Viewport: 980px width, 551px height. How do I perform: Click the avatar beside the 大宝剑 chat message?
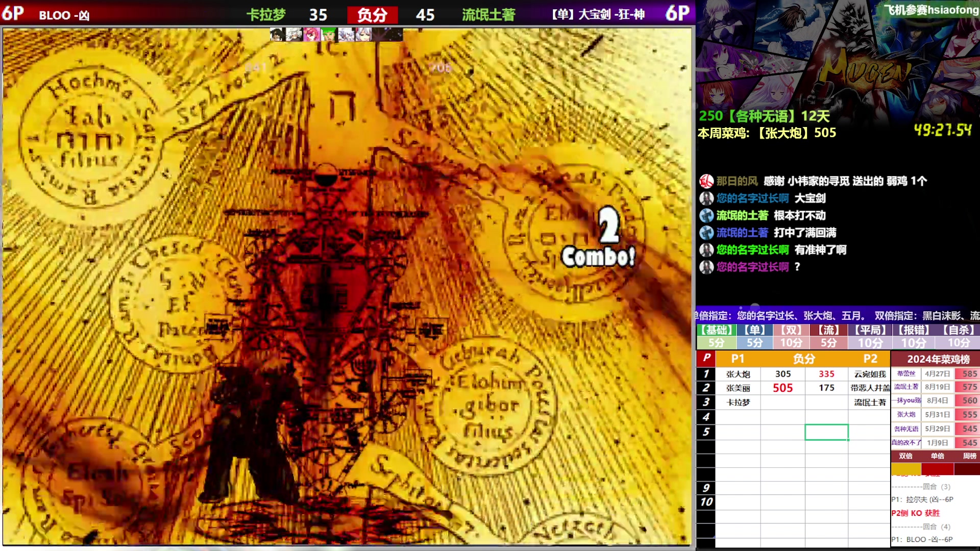[x=706, y=198]
